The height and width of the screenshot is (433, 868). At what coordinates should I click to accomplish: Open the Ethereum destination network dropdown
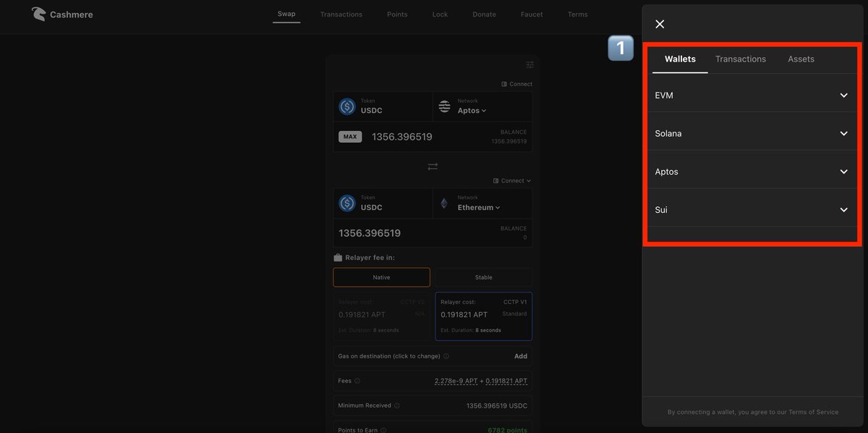coord(479,208)
